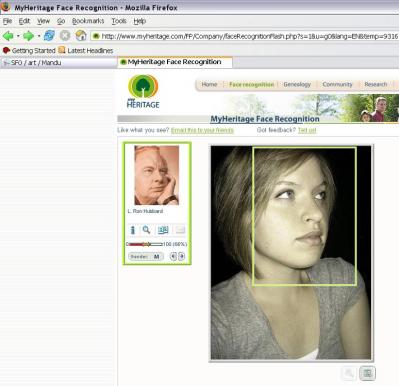Open the Latest Headlines bookmark
This screenshot has width=399, height=386.
[90, 51]
